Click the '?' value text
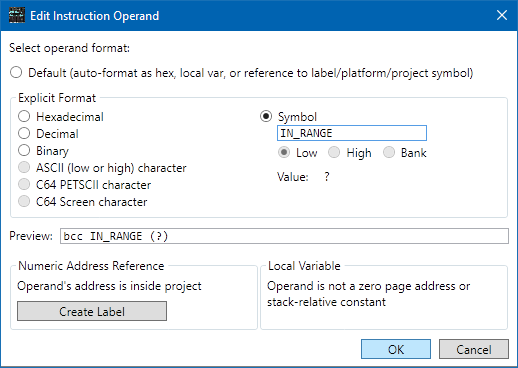This screenshot has height=368, width=518. click(x=327, y=177)
